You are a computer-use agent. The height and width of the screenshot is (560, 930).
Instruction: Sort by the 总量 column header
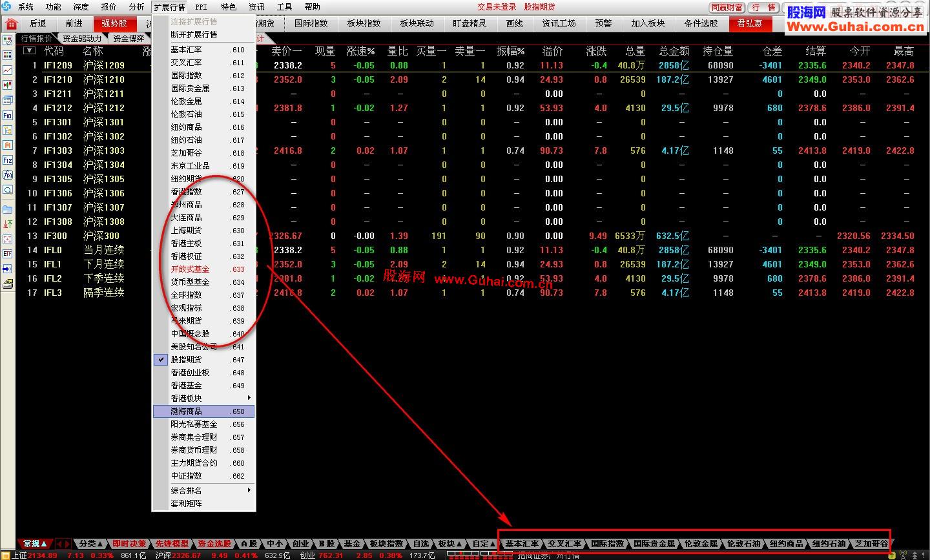(x=635, y=51)
